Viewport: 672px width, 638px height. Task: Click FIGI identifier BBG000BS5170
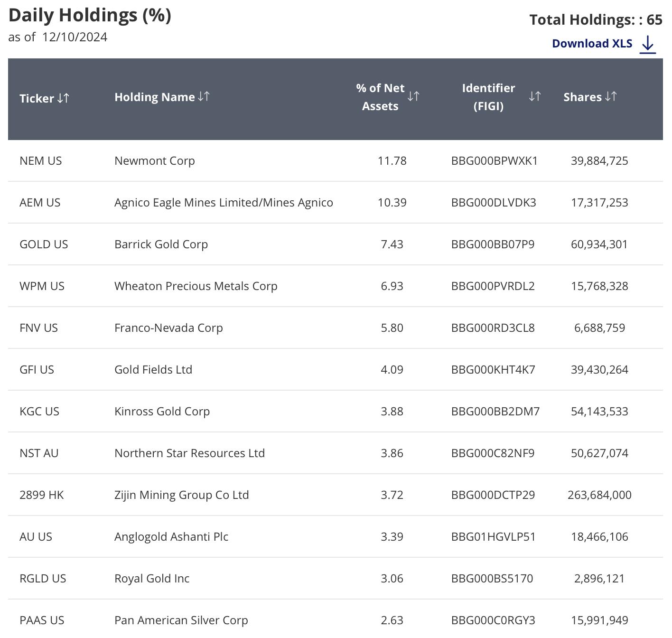[x=492, y=578]
